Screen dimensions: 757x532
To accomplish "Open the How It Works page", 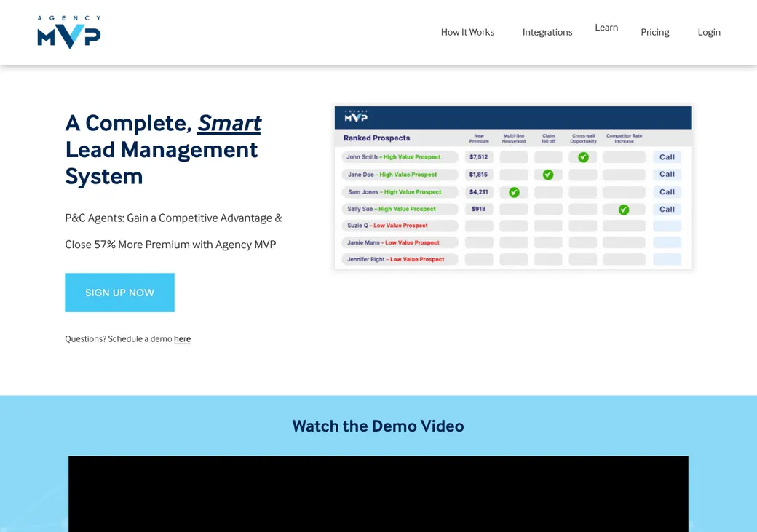I will (x=467, y=32).
